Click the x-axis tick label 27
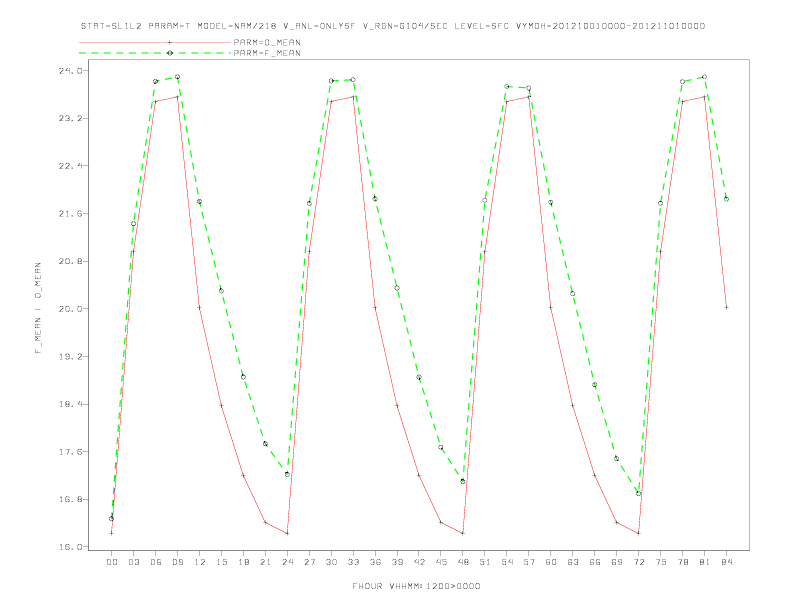792x612 pixels. point(309,562)
